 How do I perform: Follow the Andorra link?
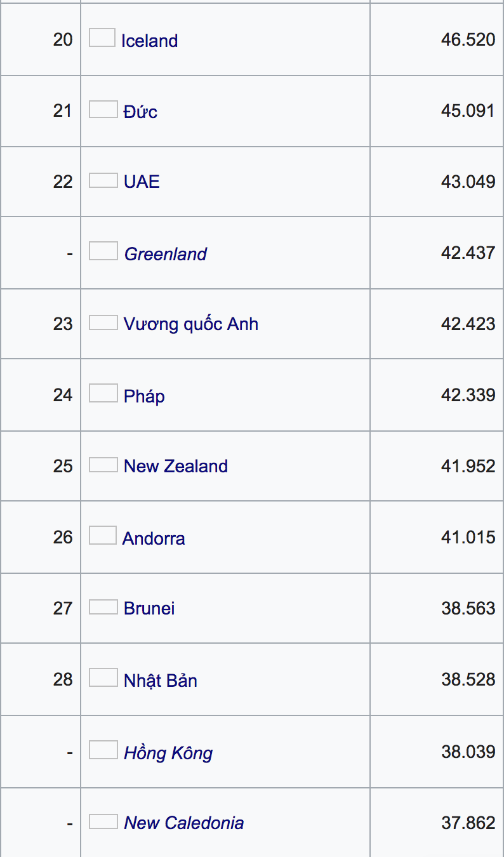154,538
